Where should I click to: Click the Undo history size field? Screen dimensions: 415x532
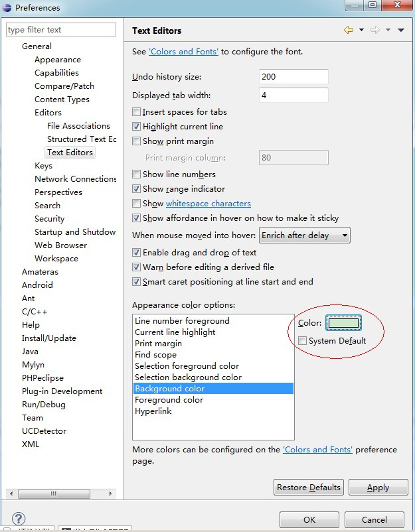pos(293,77)
